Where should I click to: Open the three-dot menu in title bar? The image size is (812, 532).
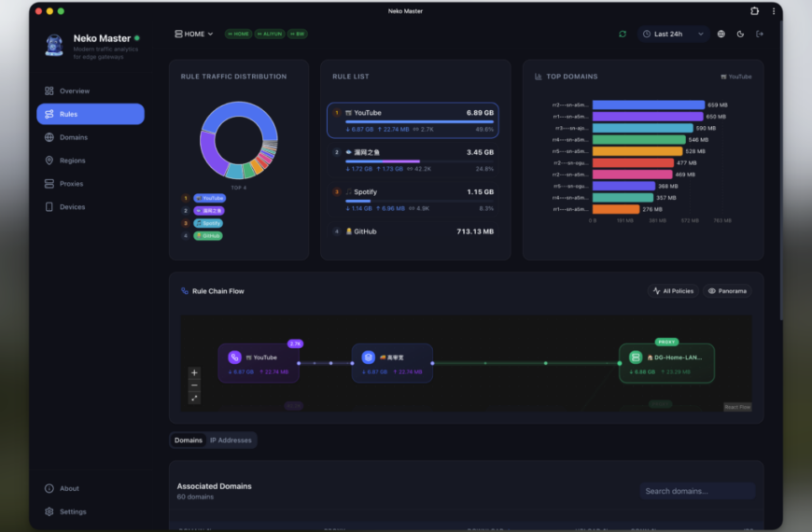(774, 11)
